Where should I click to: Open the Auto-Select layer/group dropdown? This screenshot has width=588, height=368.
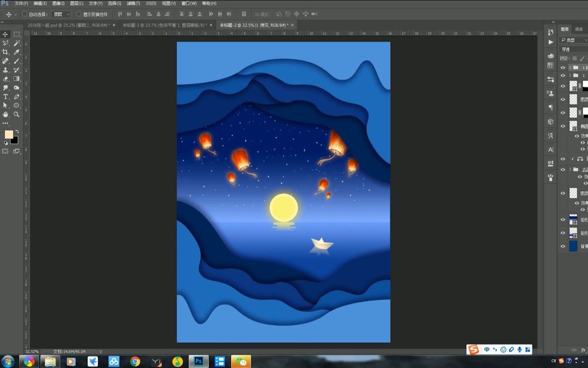pos(62,14)
